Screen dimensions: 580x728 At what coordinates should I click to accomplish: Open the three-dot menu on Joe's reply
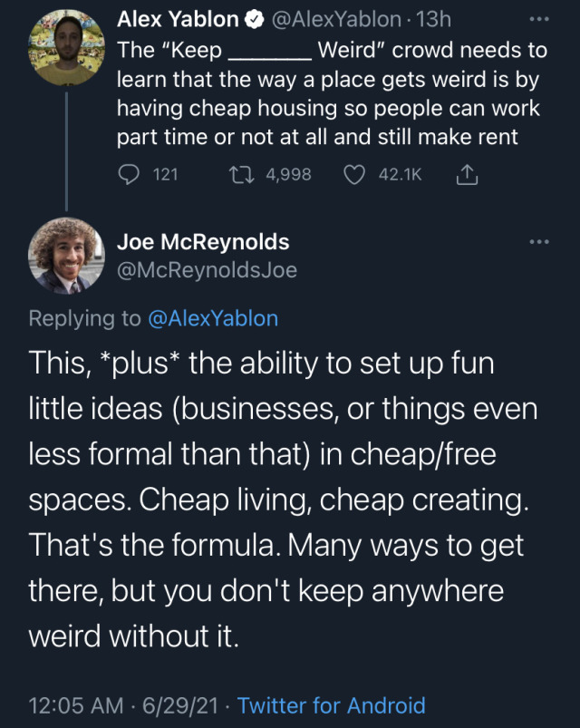tap(539, 242)
